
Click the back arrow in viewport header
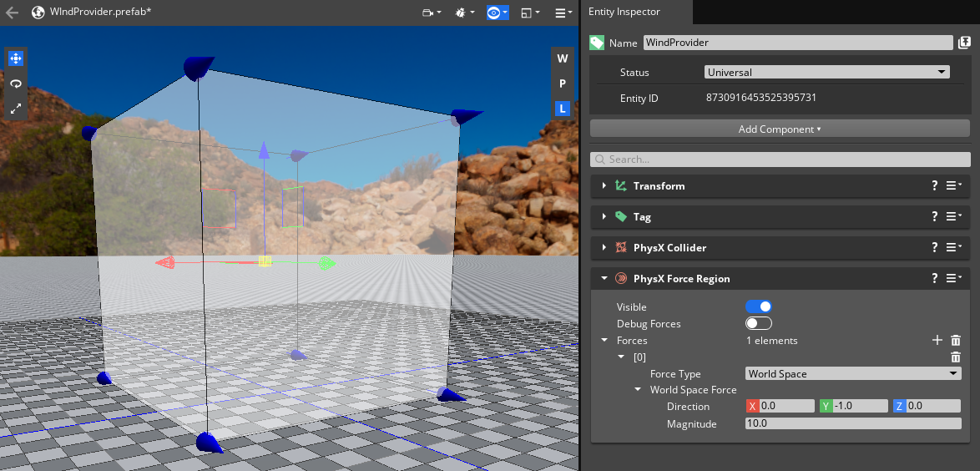(x=13, y=13)
